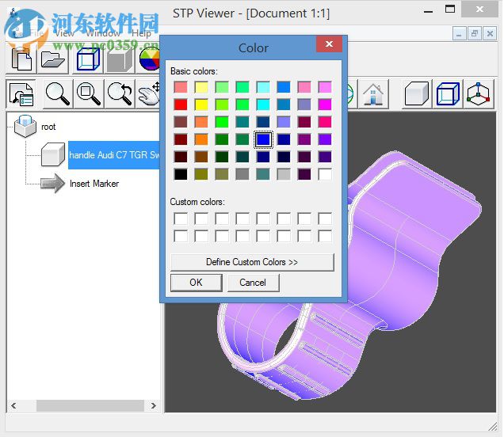Click the tree panel left scroll arrow
The image size is (504, 437).
tap(13, 405)
